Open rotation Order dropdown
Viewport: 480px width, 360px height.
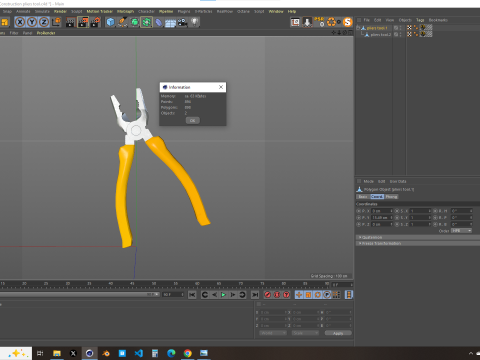click(x=461, y=231)
